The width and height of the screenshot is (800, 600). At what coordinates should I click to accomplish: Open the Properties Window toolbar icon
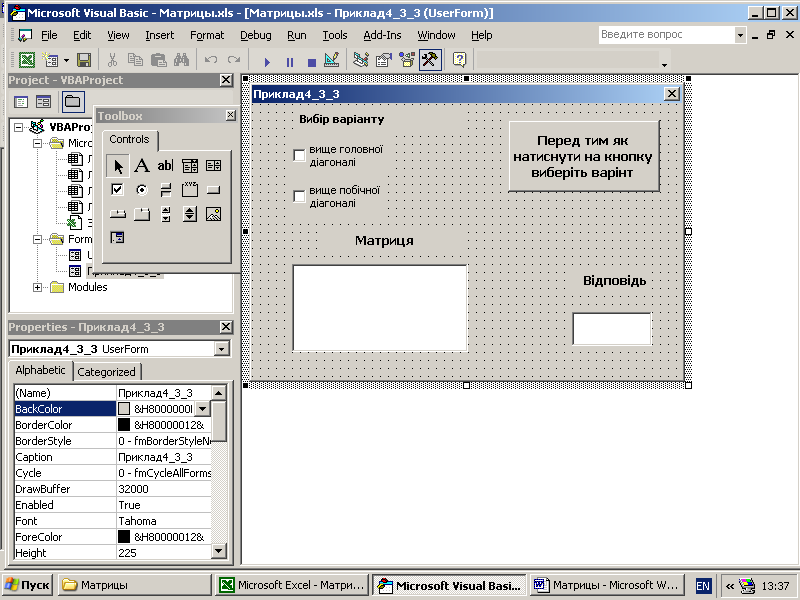coord(384,61)
